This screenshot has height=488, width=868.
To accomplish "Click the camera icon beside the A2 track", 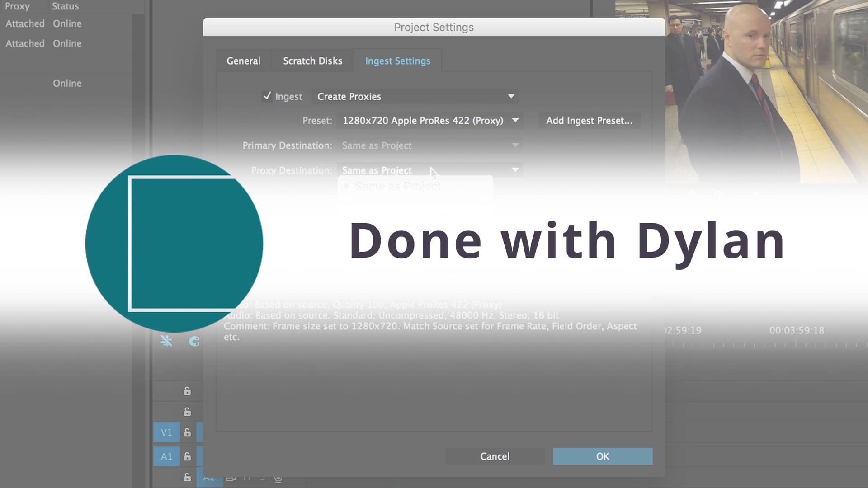I will [231, 479].
